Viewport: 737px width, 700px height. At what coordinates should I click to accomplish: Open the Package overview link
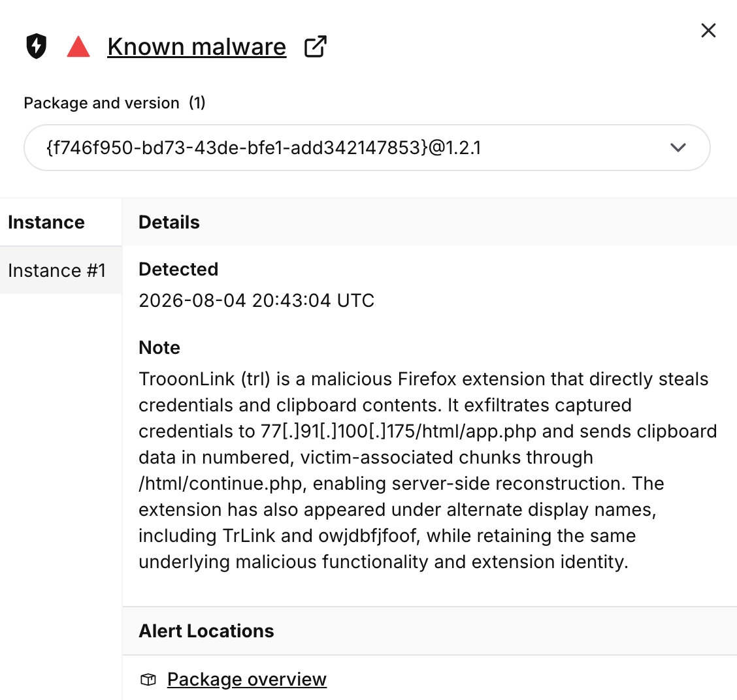[x=247, y=679]
